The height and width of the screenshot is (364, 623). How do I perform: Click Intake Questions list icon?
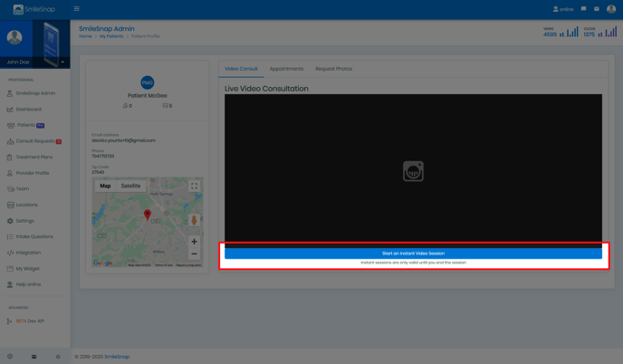tap(10, 236)
